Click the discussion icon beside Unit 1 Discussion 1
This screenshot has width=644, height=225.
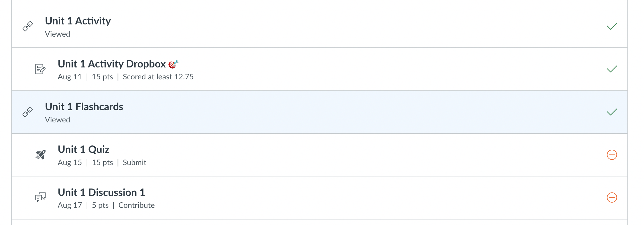point(40,198)
